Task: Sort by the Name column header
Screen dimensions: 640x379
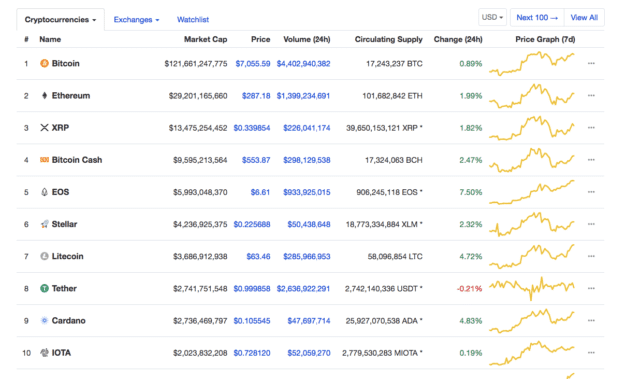Action: (x=50, y=40)
